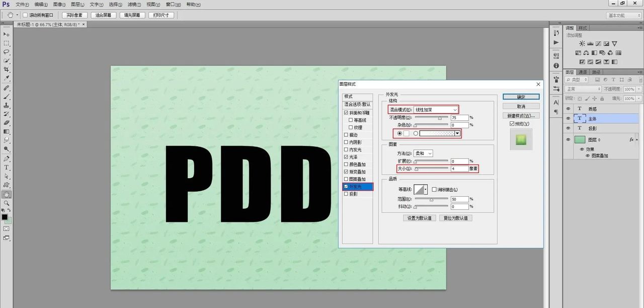
Task: Click the 不透明度 opacity slider in dialog
Action: pos(431,119)
